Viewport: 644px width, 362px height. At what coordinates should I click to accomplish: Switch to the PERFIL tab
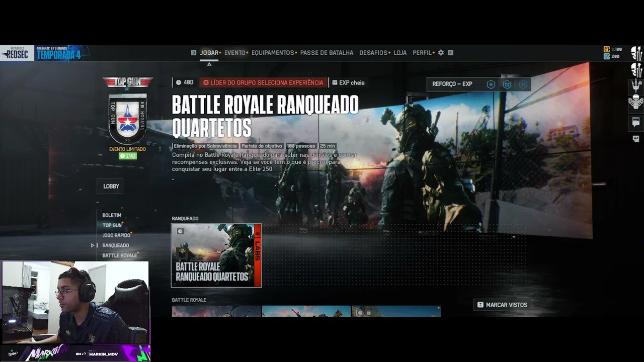pos(422,53)
